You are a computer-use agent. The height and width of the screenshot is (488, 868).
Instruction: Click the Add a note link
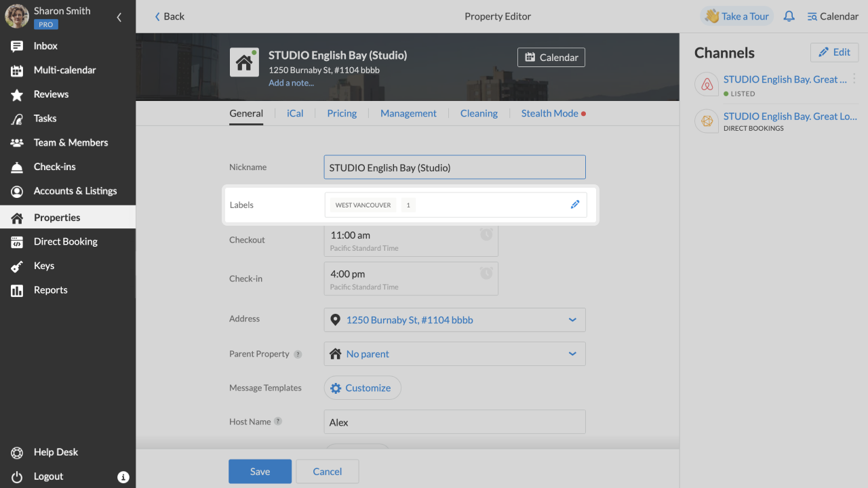click(x=291, y=83)
